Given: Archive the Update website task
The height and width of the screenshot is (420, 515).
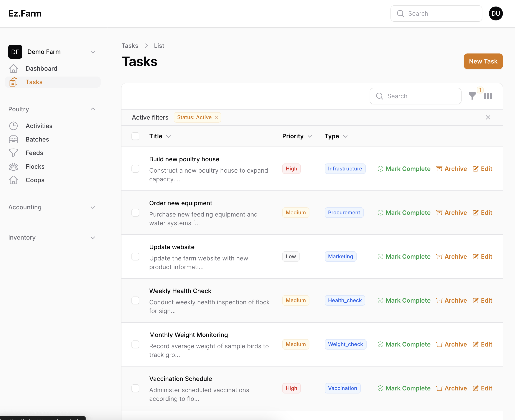Looking at the screenshot, I should point(451,257).
